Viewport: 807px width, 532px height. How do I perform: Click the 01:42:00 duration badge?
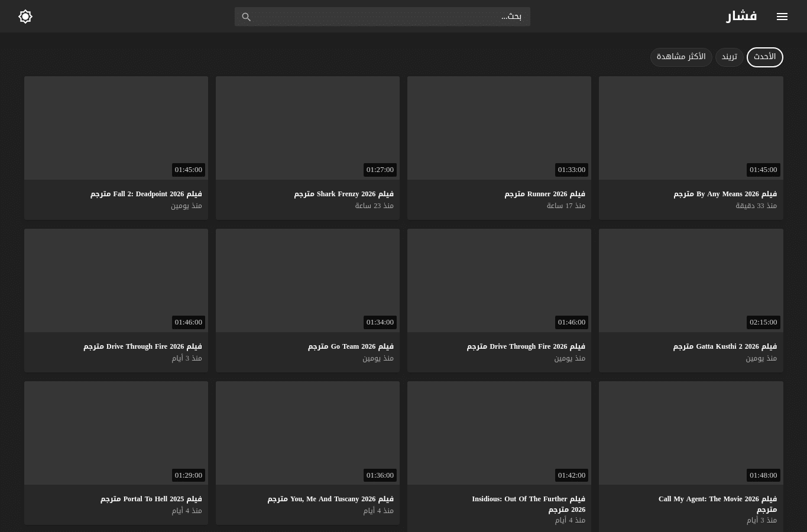pyautogui.click(x=572, y=475)
